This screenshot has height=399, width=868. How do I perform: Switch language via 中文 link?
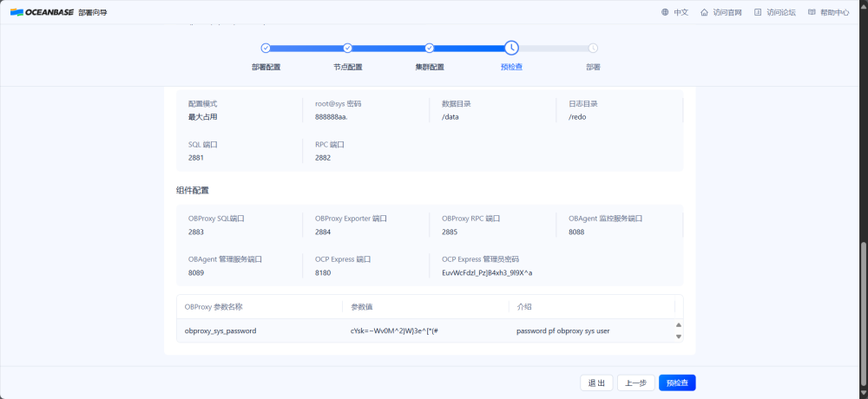pos(681,12)
